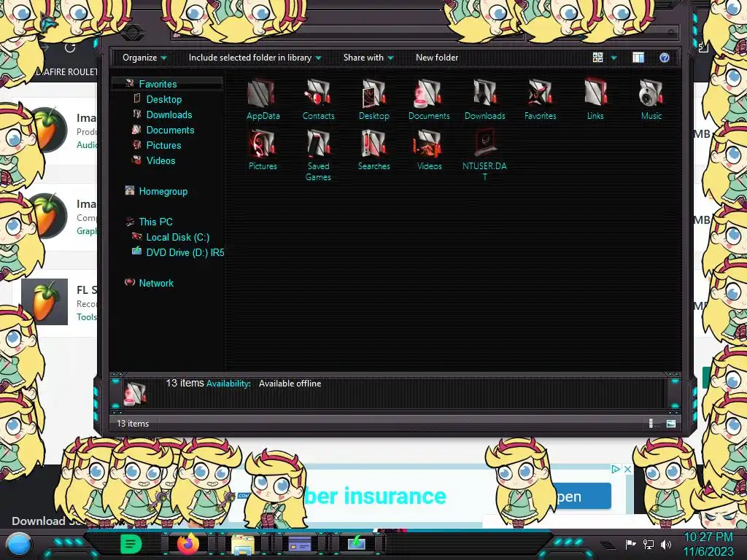
Task: Switch to large icons view in status bar
Action: tap(671, 424)
